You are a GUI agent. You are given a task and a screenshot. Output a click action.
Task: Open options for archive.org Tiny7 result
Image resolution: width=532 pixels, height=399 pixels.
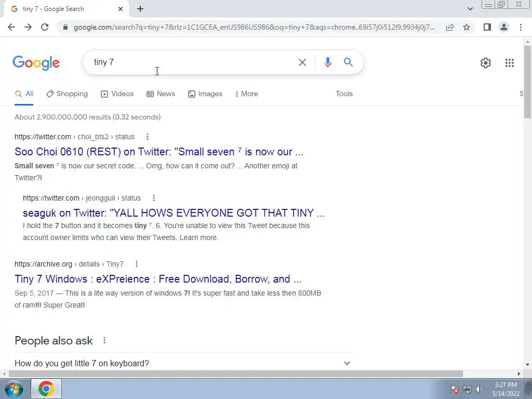[x=137, y=264]
